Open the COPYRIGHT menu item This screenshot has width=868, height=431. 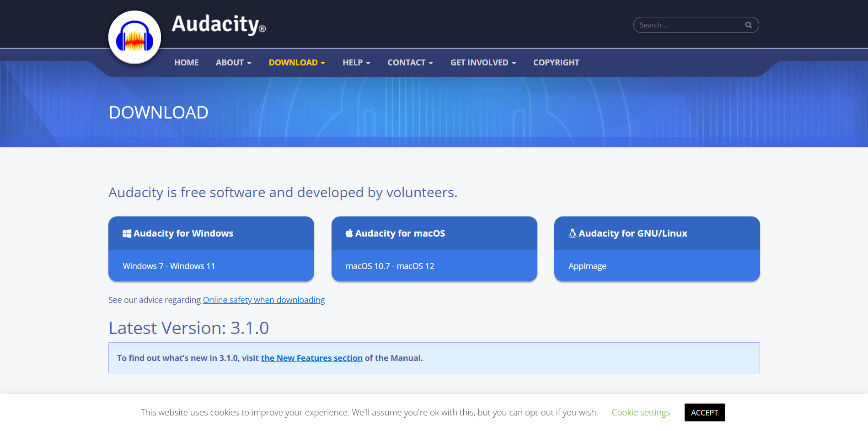tap(556, 63)
